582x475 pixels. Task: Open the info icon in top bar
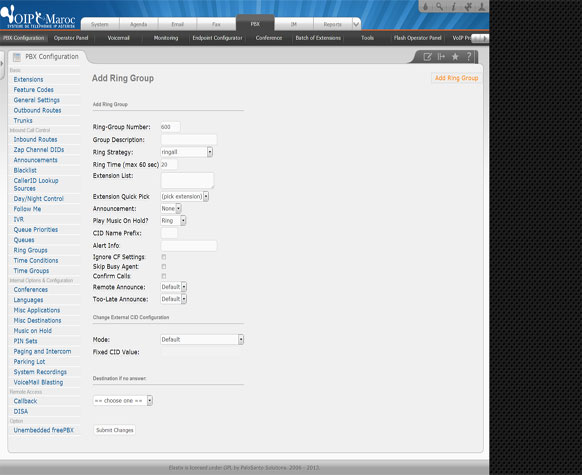454,7
